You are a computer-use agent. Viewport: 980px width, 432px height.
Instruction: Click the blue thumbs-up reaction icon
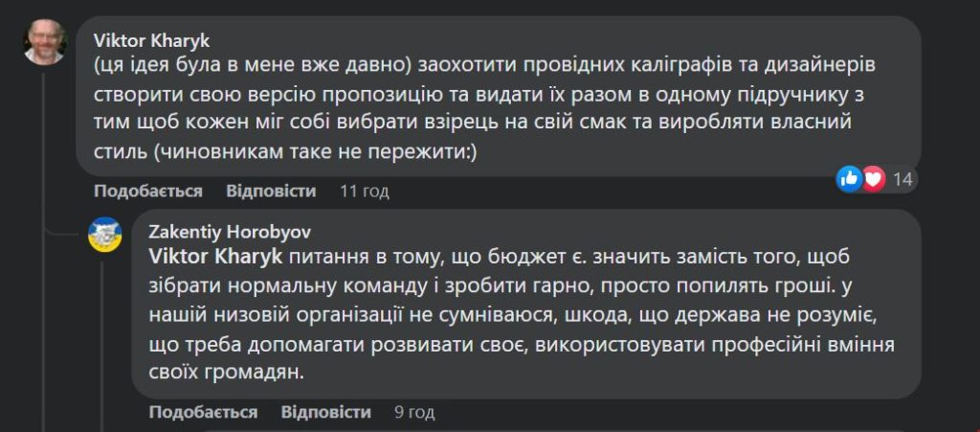pyautogui.click(x=850, y=179)
